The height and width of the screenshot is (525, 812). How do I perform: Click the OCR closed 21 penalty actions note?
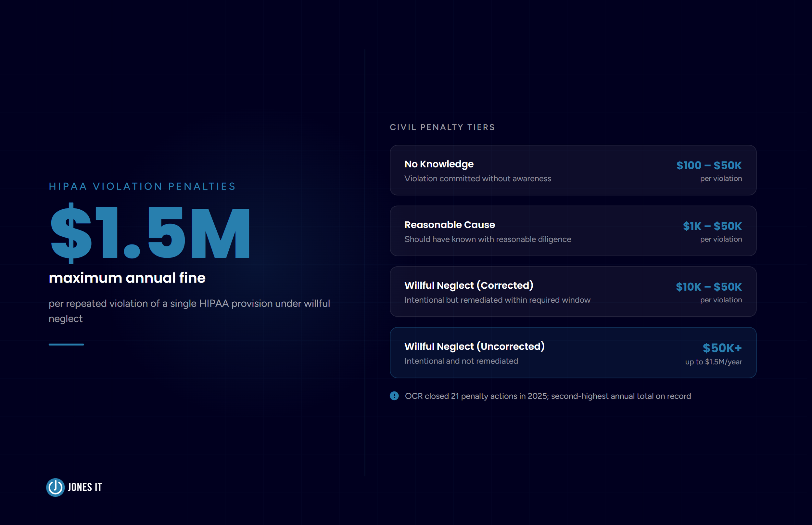click(548, 396)
